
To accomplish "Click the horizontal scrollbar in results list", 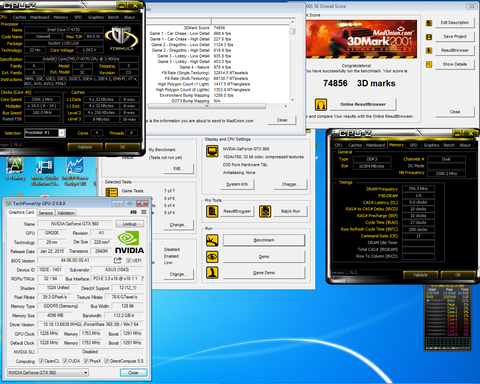I will [217, 106].
